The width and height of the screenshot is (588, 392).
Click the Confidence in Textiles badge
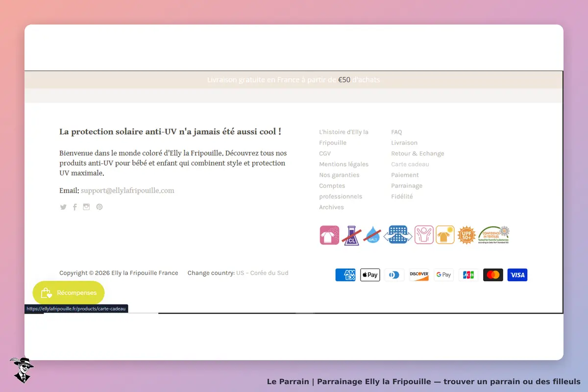pyautogui.click(x=494, y=235)
